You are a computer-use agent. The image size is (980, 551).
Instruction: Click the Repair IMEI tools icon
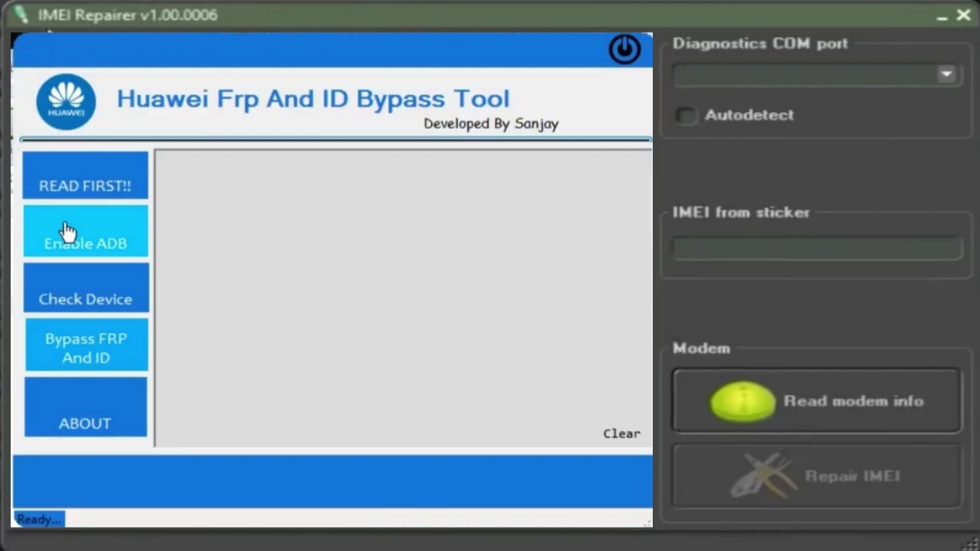(x=763, y=475)
